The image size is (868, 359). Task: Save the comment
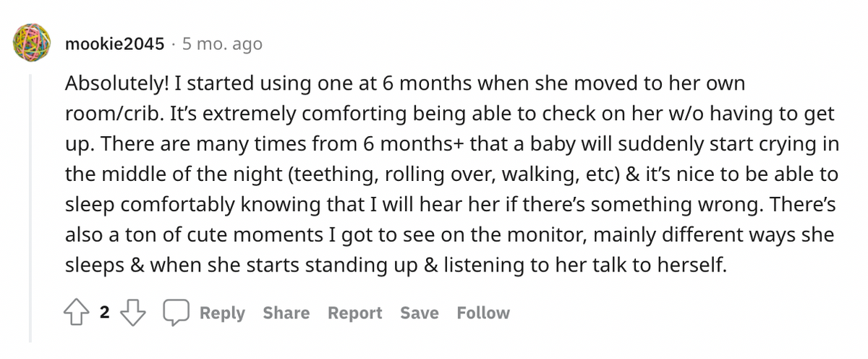[420, 313]
